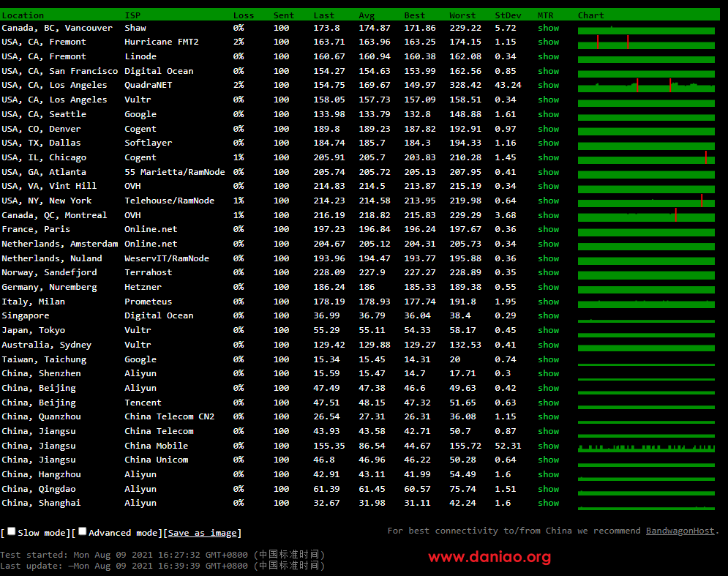Screen dimensions: 728x576
Task: Select the text China Telecom CN2
Action: 170,416
